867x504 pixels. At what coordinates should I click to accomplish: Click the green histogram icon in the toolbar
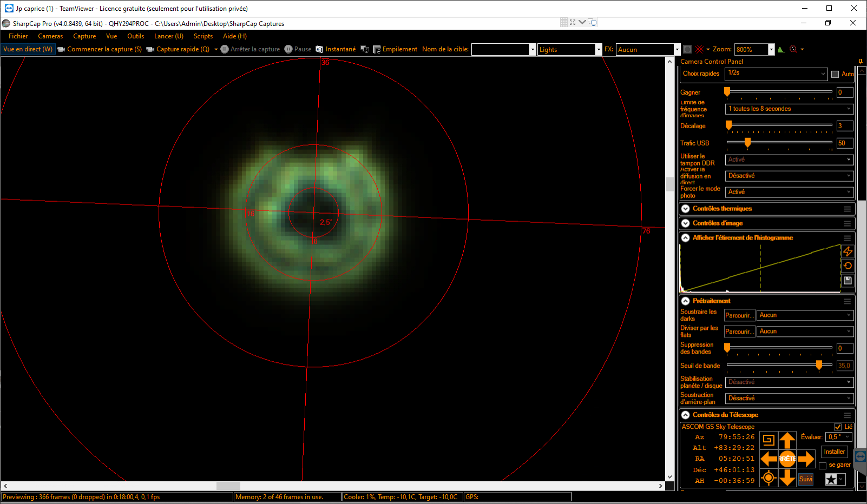pyautogui.click(x=781, y=49)
